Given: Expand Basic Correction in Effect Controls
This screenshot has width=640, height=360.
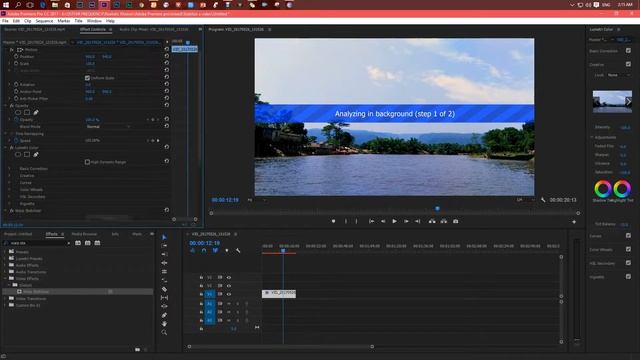Looking at the screenshot, I should click(10, 168).
